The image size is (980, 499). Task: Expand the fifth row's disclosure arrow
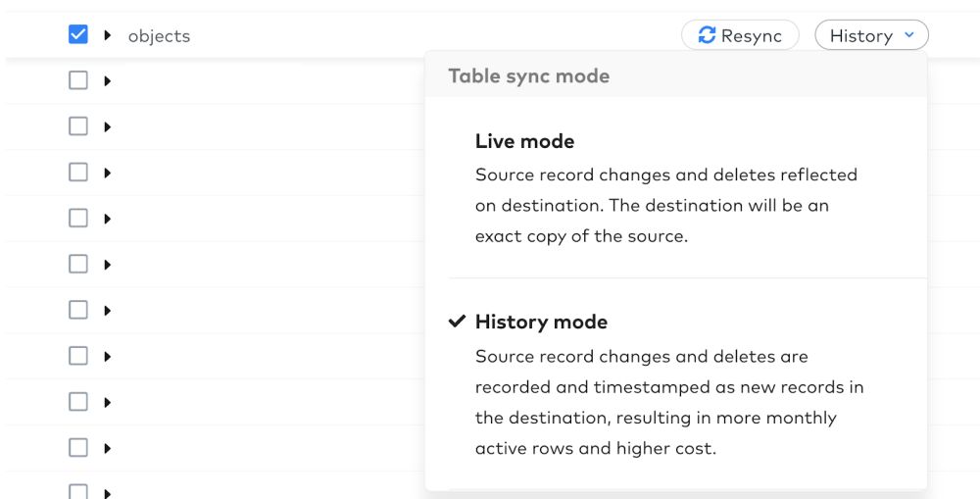108,219
